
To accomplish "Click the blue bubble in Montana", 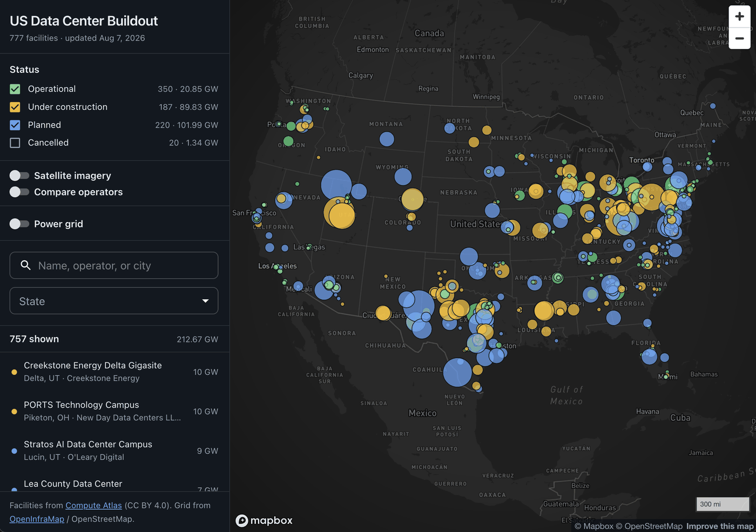I will coord(387,139).
